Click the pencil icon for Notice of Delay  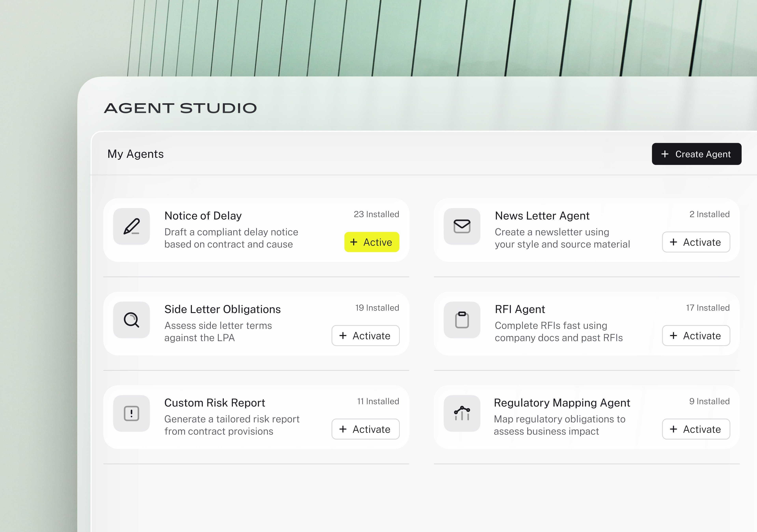coord(131,226)
